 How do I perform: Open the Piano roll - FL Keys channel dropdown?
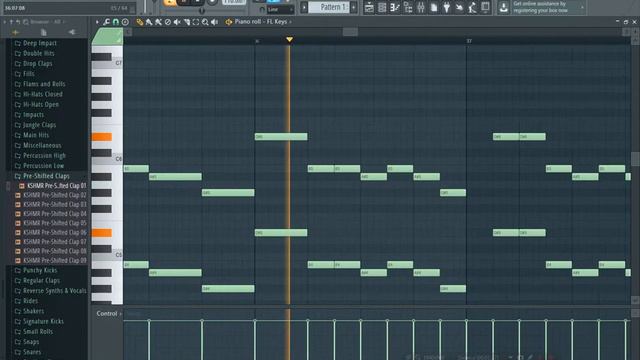click(x=263, y=22)
